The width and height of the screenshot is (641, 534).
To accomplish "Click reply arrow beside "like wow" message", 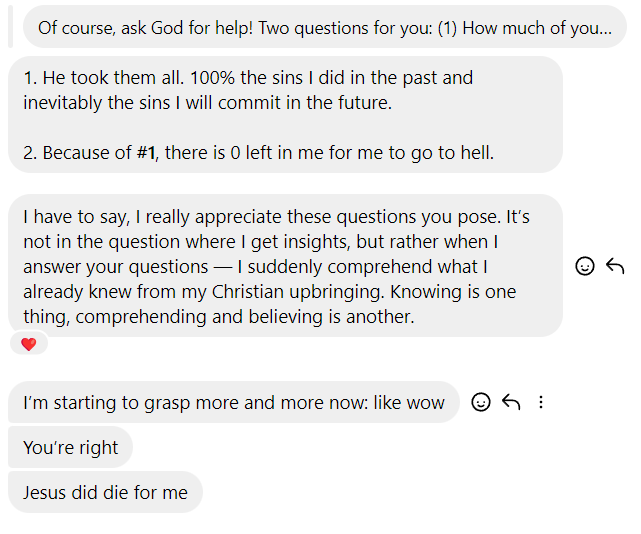I will (511, 402).
